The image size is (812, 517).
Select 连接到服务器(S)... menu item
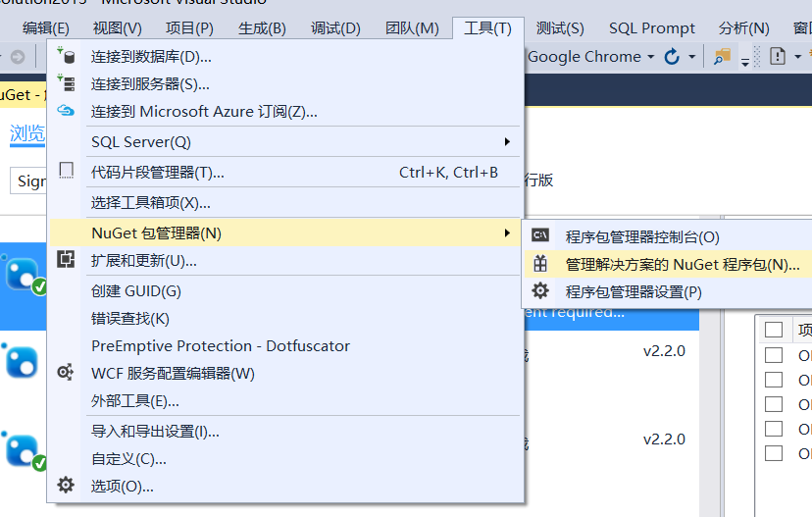[284, 84]
